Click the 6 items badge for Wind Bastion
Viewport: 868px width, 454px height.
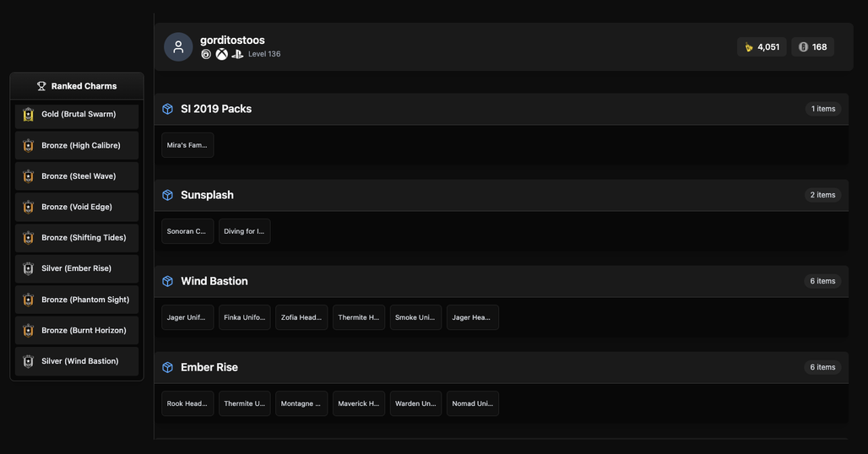tap(822, 282)
